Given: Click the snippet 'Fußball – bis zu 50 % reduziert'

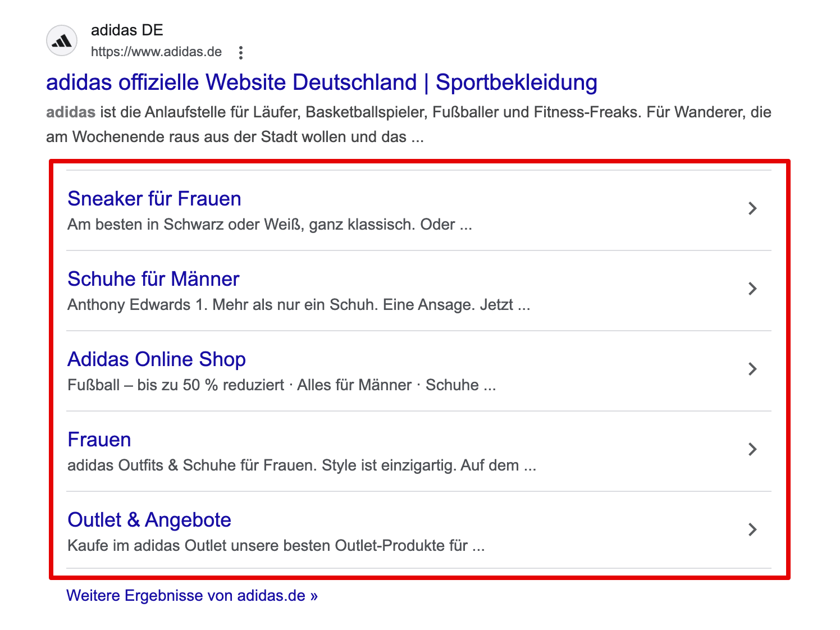Looking at the screenshot, I should coord(176,385).
